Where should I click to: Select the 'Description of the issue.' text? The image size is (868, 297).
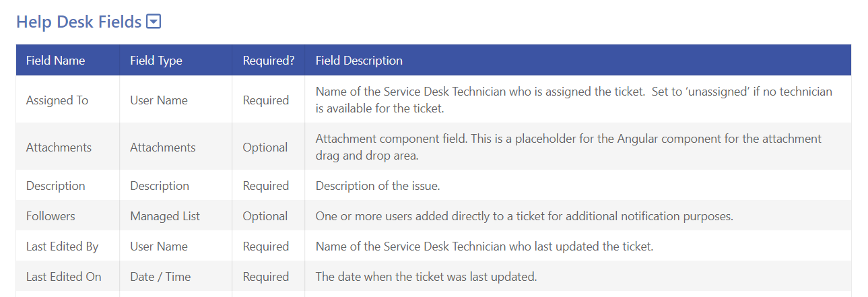point(378,186)
